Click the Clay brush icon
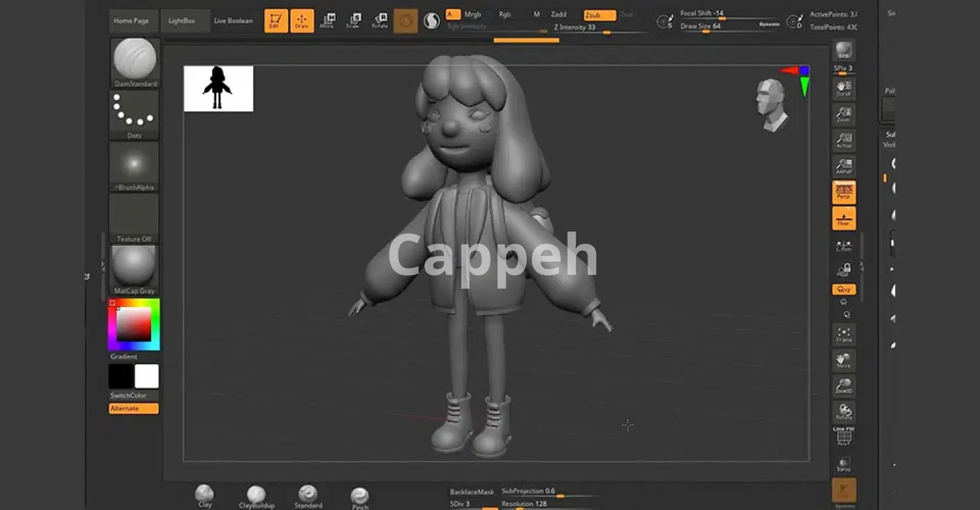The image size is (980, 510). coord(205,496)
